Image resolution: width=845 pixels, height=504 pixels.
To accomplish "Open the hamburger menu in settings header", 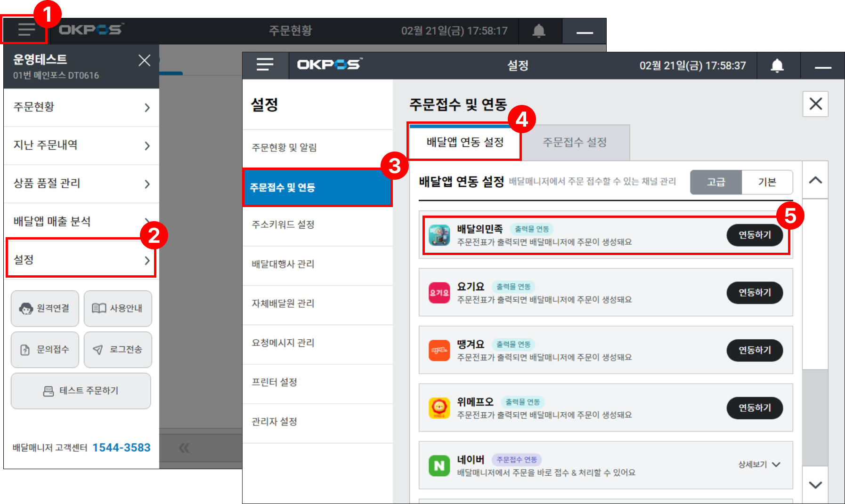I will (x=265, y=65).
